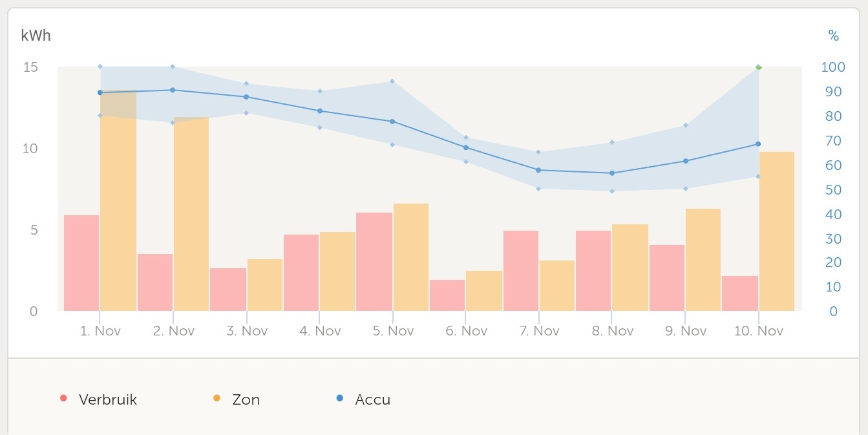Image resolution: width=868 pixels, height=435 pixels.
Task: Toggle the Zon legend series
Action: 246,399
